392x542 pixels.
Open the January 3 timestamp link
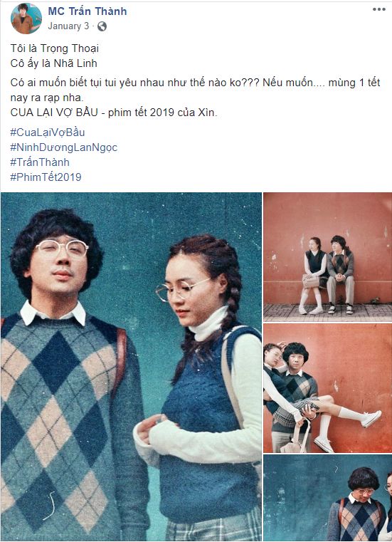click(x=68, y=26)
